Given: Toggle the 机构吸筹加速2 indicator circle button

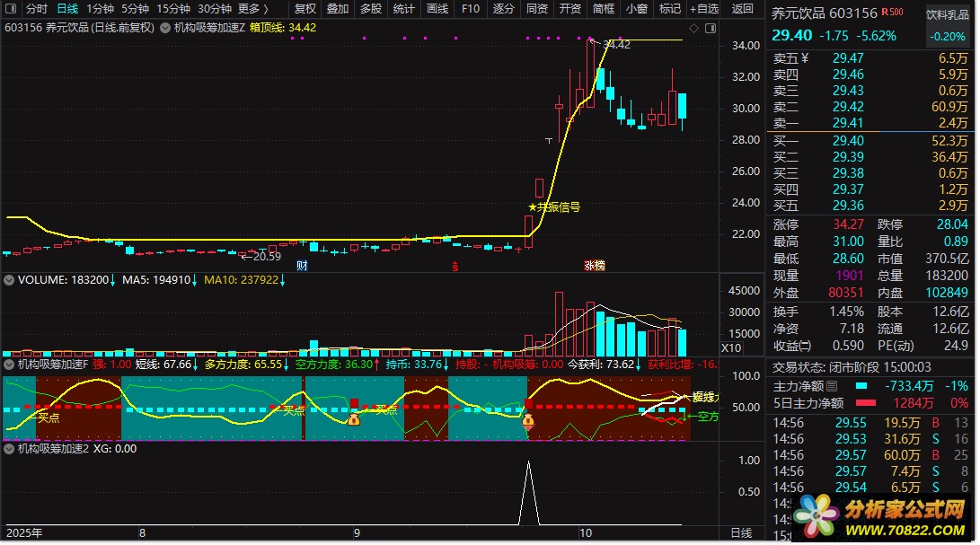Looking at the screenshot, I should pyautogui.click(x=9, y=449).
